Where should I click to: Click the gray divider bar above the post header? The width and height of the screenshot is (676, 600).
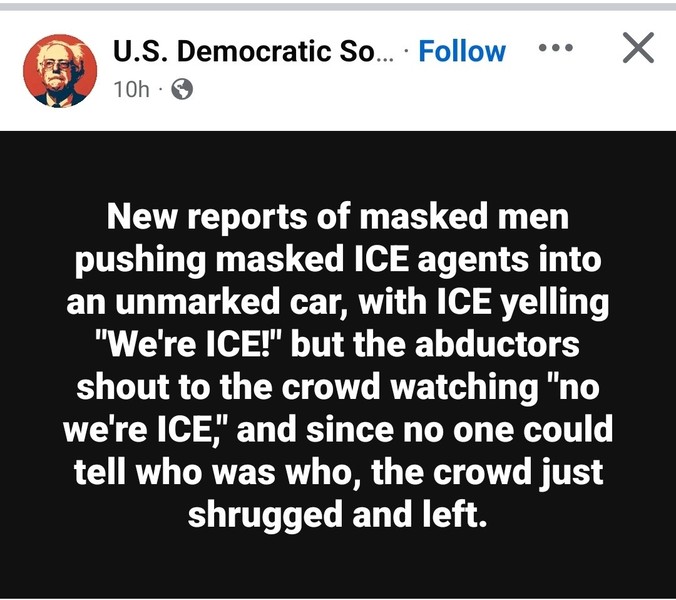338,6
